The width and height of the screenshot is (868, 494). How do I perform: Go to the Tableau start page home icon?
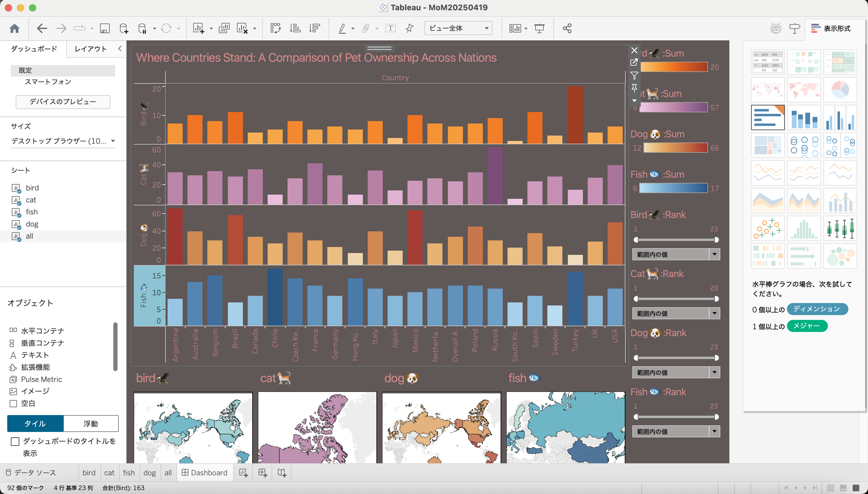pos(14,28)
